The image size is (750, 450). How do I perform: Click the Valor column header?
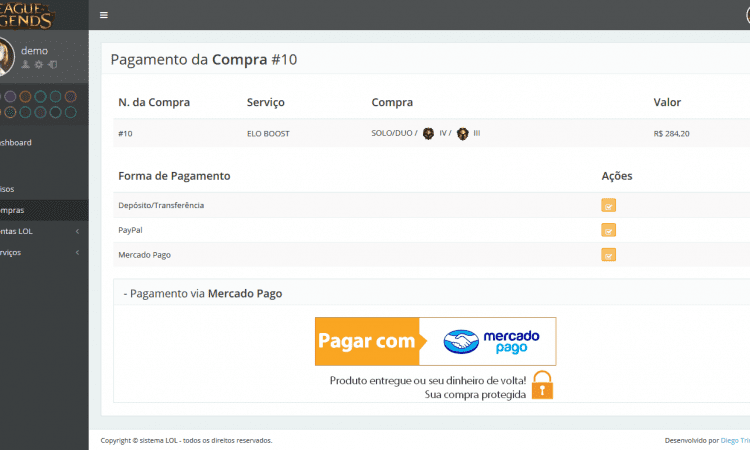[x=667, y=102]
